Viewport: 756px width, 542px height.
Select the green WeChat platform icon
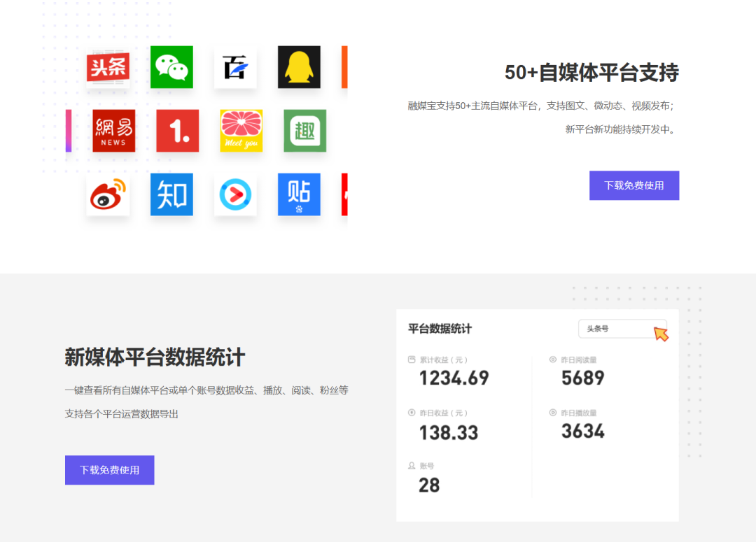(171, 67)
